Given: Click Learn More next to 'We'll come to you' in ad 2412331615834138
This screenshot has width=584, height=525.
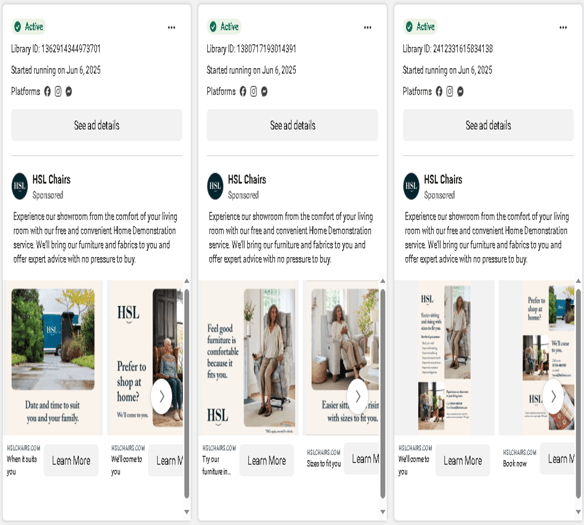Looking at the screenshot, I should click(463, 460).
